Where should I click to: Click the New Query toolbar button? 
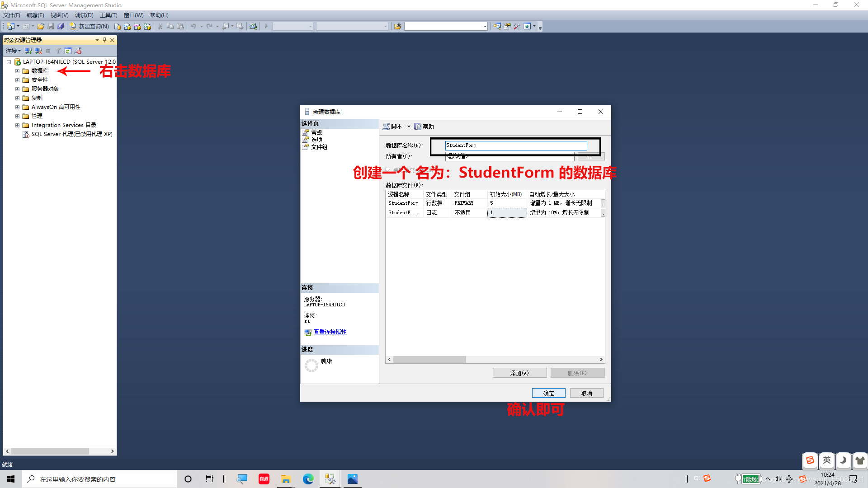tap(90, 26)
